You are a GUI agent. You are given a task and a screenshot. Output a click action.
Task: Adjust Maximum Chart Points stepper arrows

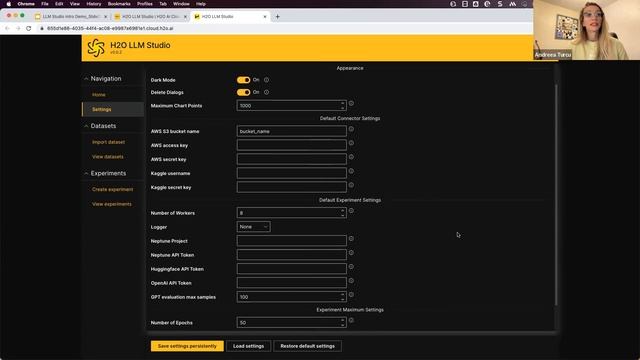tap(342, 106)
